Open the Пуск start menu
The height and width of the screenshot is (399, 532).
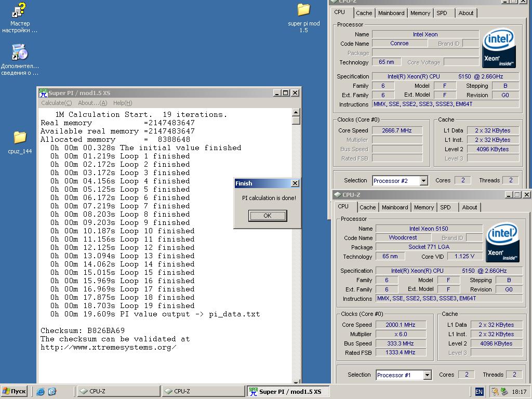point(14,391)
